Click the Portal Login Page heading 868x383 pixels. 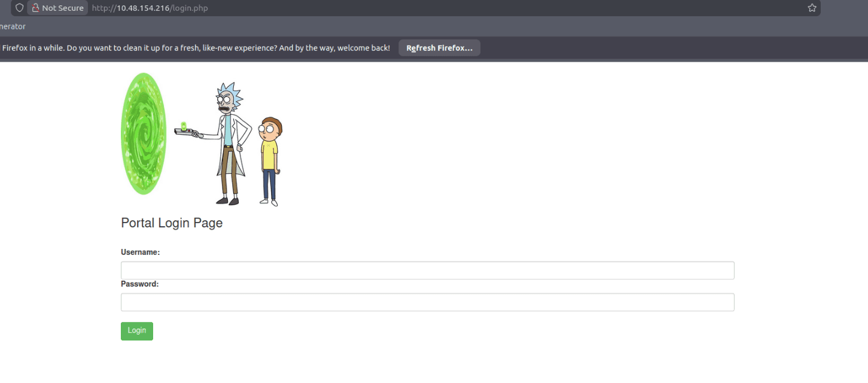click(x=172, y=223)
